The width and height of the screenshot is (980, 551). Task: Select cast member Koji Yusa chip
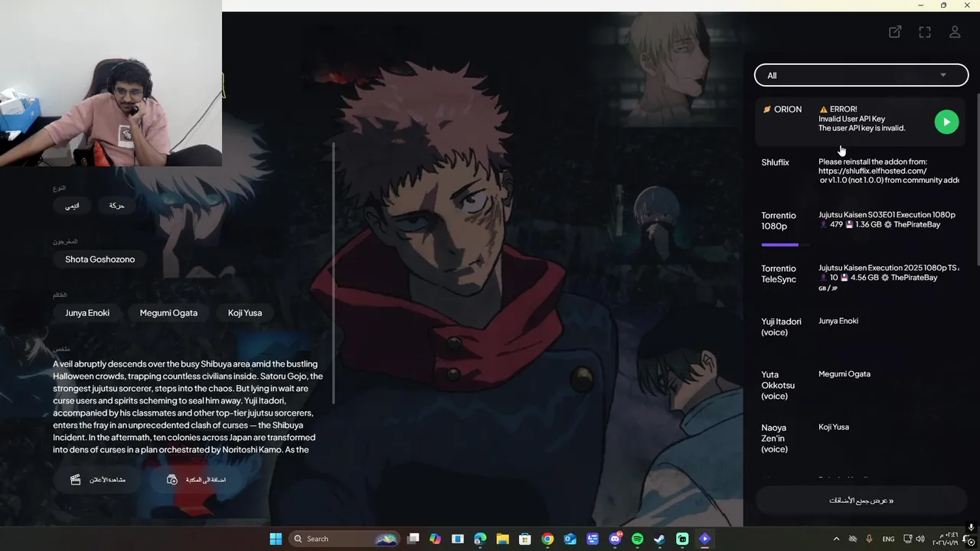point(245,313)
